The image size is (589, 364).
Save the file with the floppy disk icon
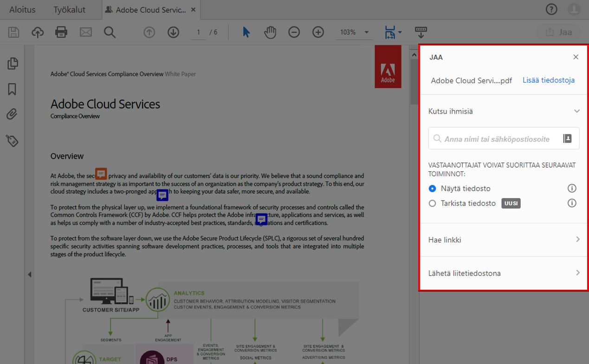pos(14,32)
